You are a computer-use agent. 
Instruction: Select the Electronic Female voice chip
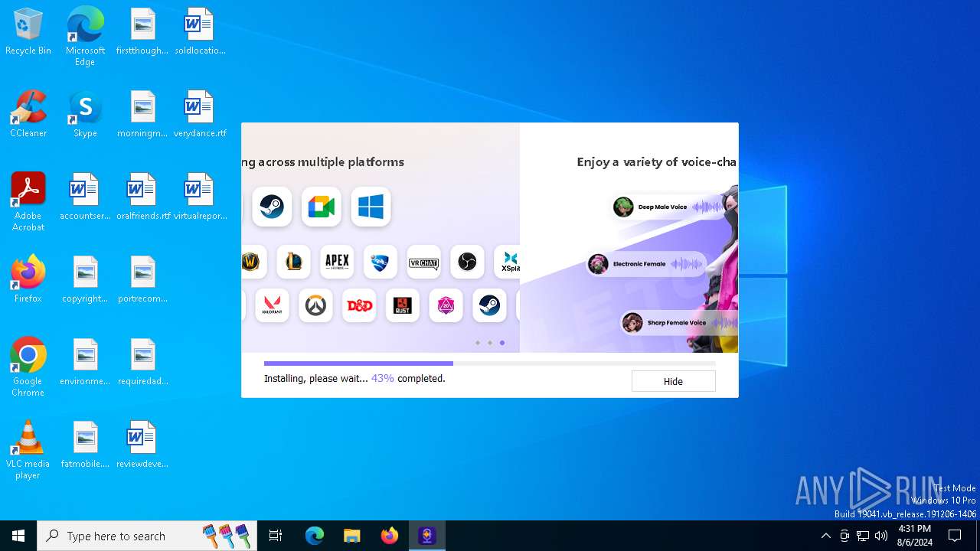coord(646,264)
